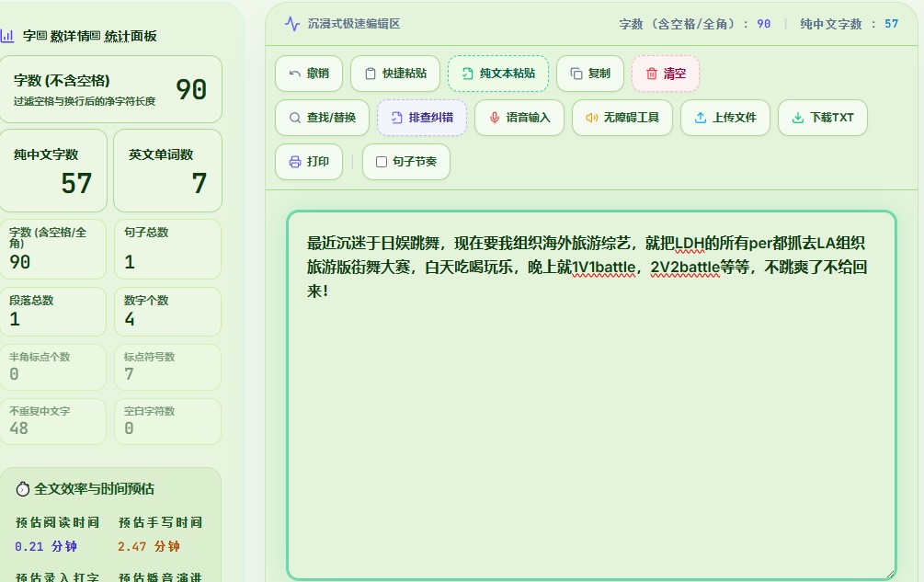Click the 英文单词数 card showing 7
Viewport: 924px width, 582px height.
click(168, 171)
